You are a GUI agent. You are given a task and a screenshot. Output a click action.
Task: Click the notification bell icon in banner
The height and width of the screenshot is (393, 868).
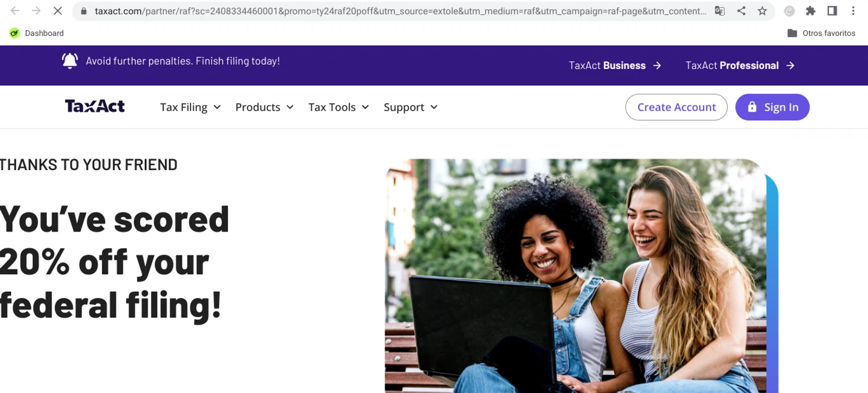coord(70,61)
